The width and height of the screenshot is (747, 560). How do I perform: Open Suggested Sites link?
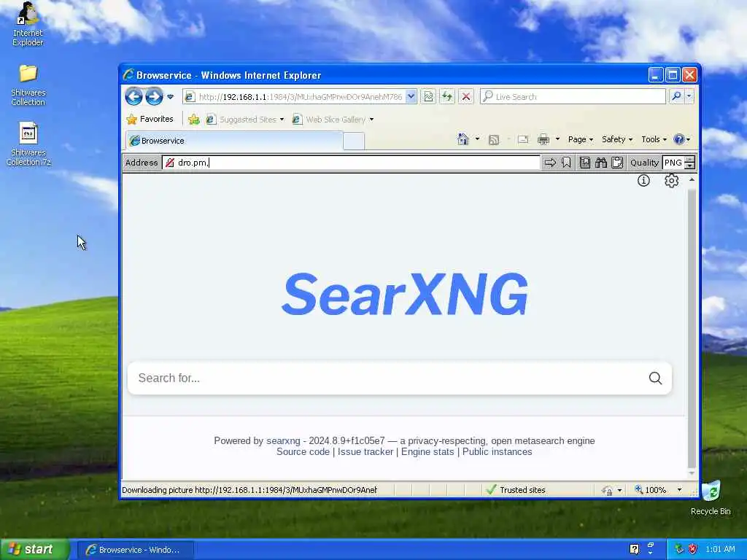pyautogui.click(x=241, y=120)
